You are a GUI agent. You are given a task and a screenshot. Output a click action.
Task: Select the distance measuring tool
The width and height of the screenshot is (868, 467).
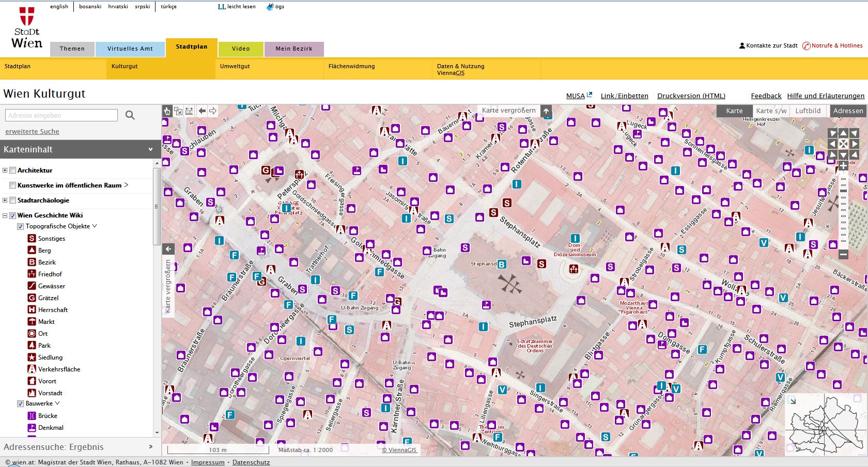(189, 111)
